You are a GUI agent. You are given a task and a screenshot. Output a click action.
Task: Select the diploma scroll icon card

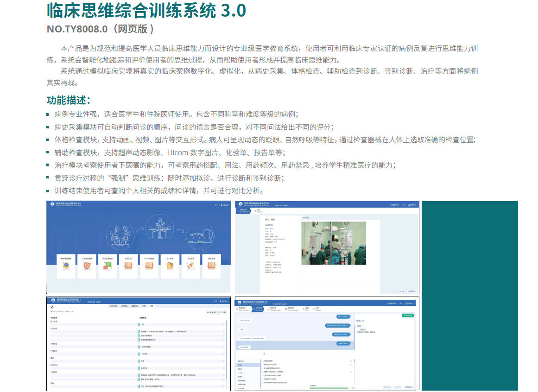(191, 266)
